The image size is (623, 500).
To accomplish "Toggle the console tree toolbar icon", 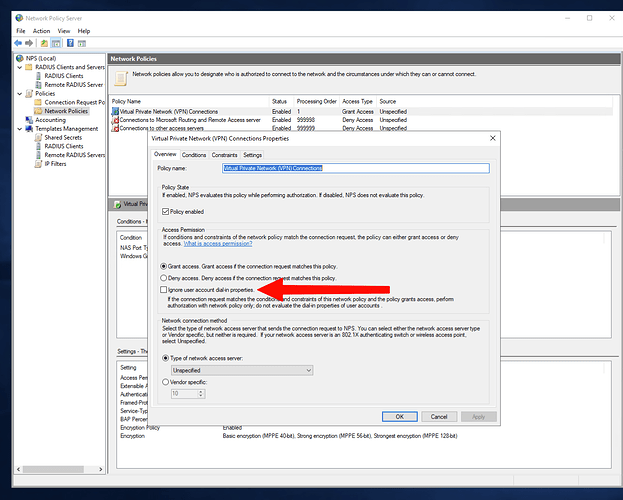I will coord(56,43).
